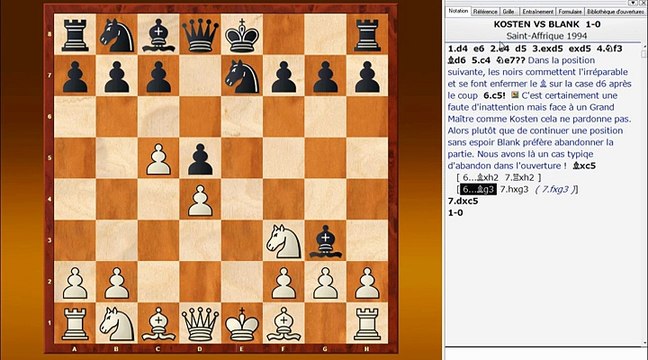This screenshot has height=360, width=648.
Task: Select the white pawn on c5
Action: pos(159,158)
